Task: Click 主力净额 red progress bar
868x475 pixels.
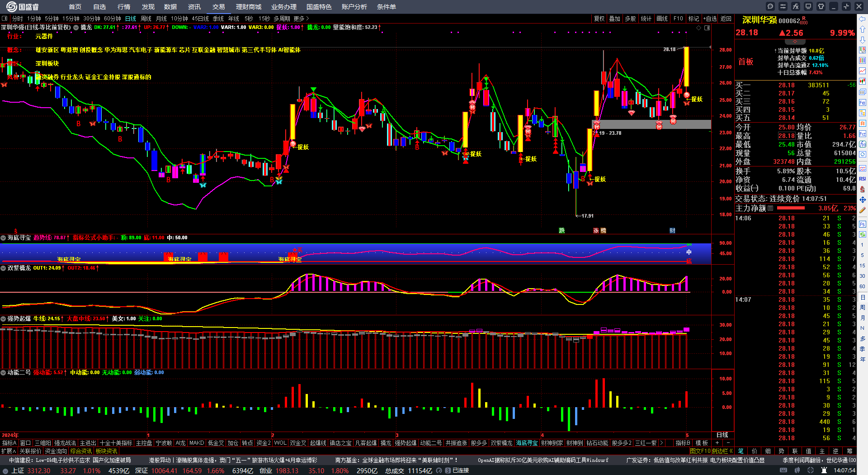Action: pos(791,208)
